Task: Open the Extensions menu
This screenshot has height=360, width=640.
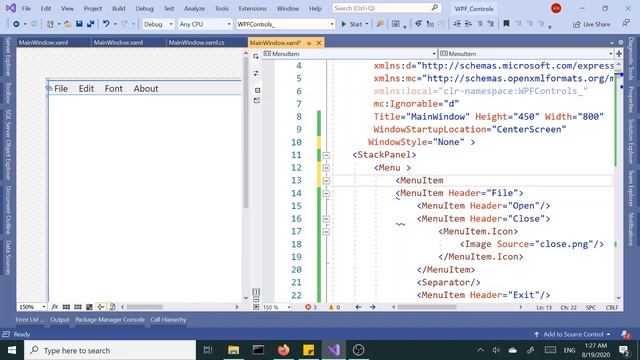Action: (x=252, y=8)
